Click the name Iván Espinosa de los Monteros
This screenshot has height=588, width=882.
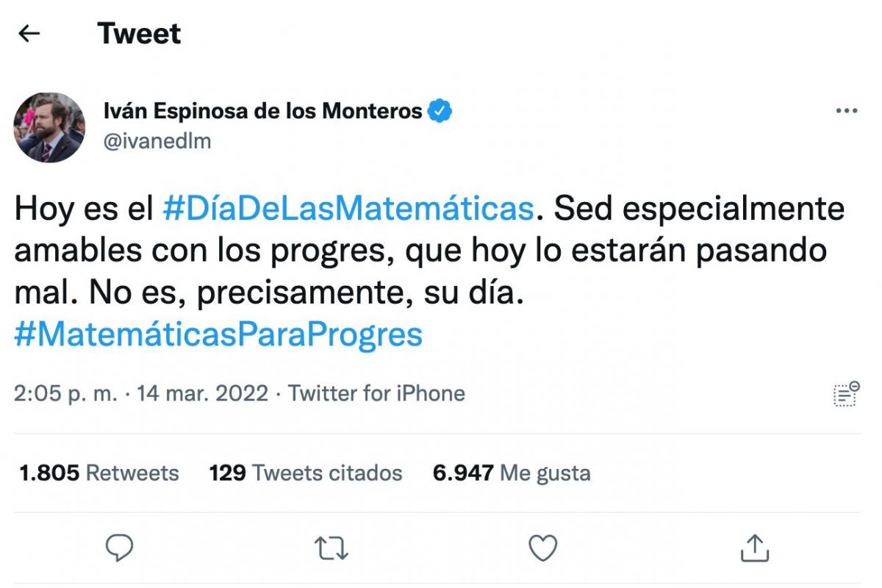263,111
